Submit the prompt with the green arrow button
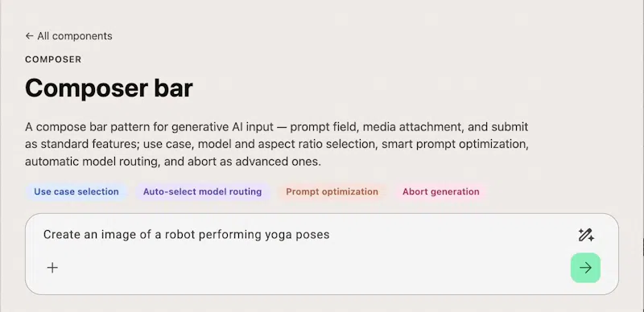This screenshot has width=644, height=312. tap(586, 268)
